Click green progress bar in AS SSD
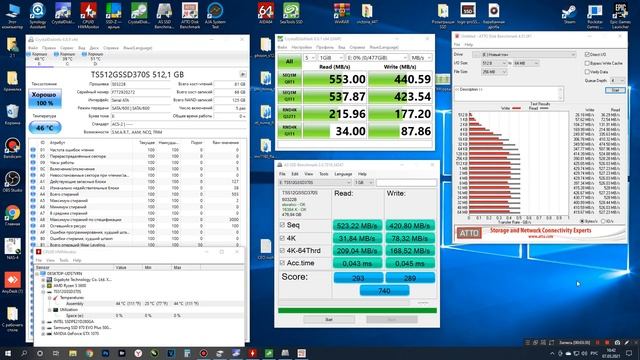This screenshot has height=360, width=640. point(357,311)
